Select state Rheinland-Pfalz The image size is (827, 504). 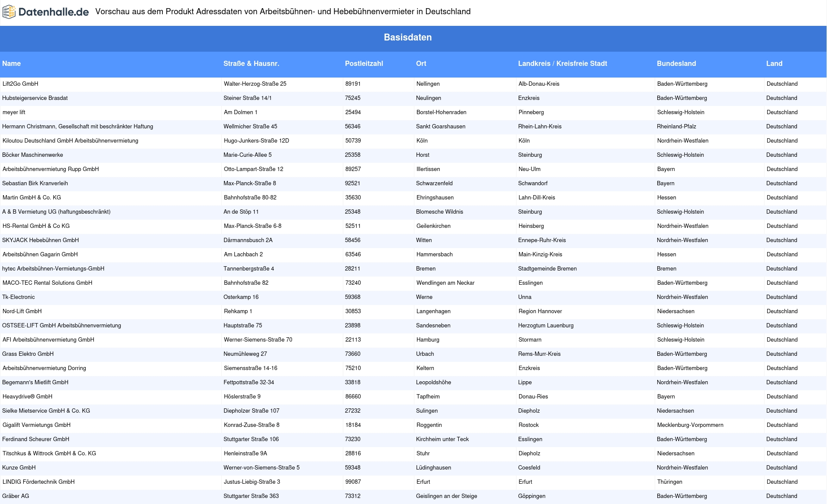pyautogui.click(x=676, y=127)
